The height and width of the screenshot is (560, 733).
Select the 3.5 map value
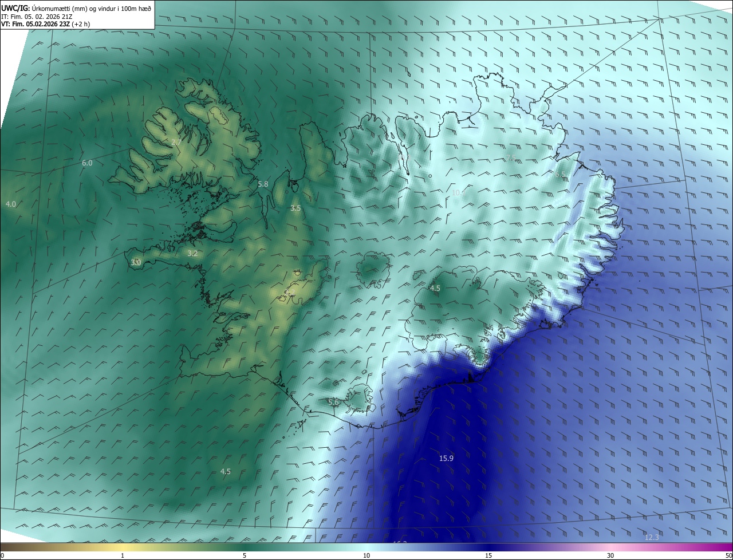pyautogui.click(x=295, y=208)
